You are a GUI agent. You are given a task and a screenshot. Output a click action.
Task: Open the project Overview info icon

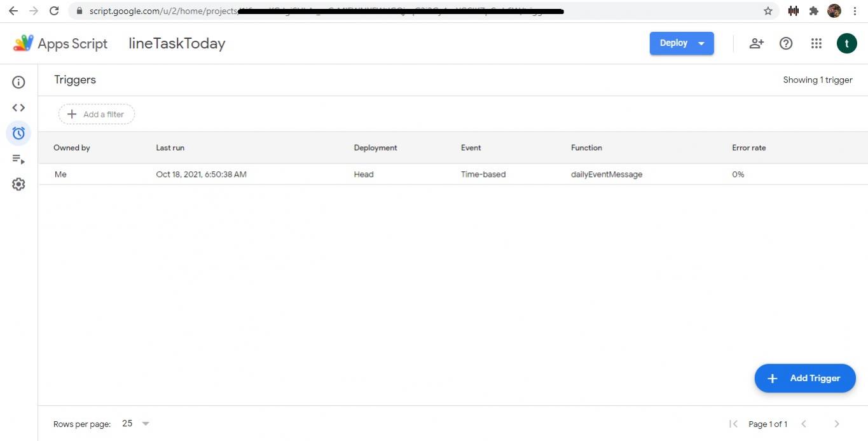pyautogui.click(x=18, y=82)
